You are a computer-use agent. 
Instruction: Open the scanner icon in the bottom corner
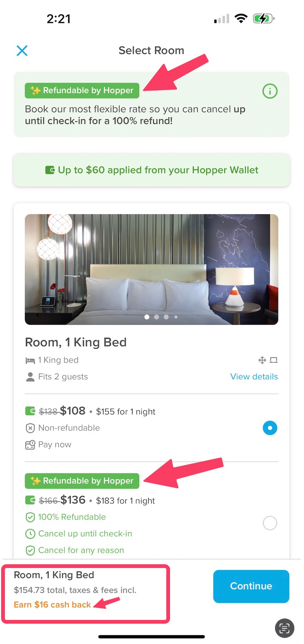tap(284, 628)
